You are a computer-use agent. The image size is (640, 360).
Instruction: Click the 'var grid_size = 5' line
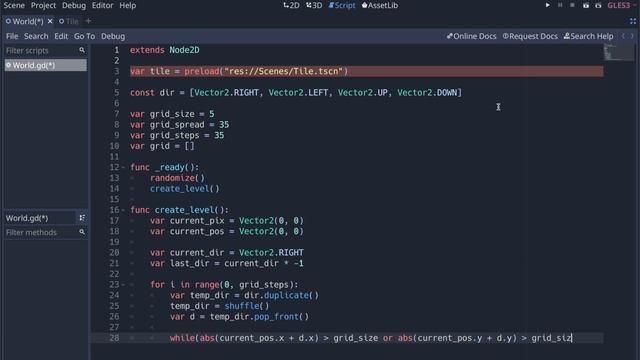coord(172,114)
